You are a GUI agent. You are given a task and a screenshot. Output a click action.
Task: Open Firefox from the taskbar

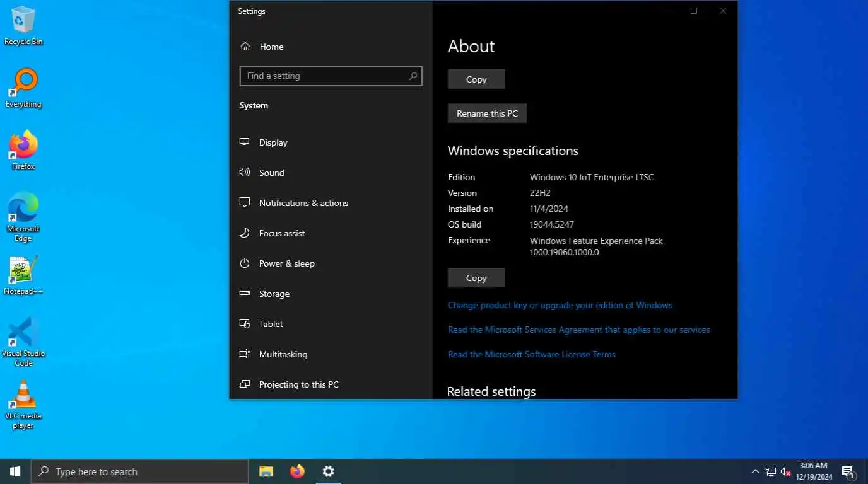297,471
